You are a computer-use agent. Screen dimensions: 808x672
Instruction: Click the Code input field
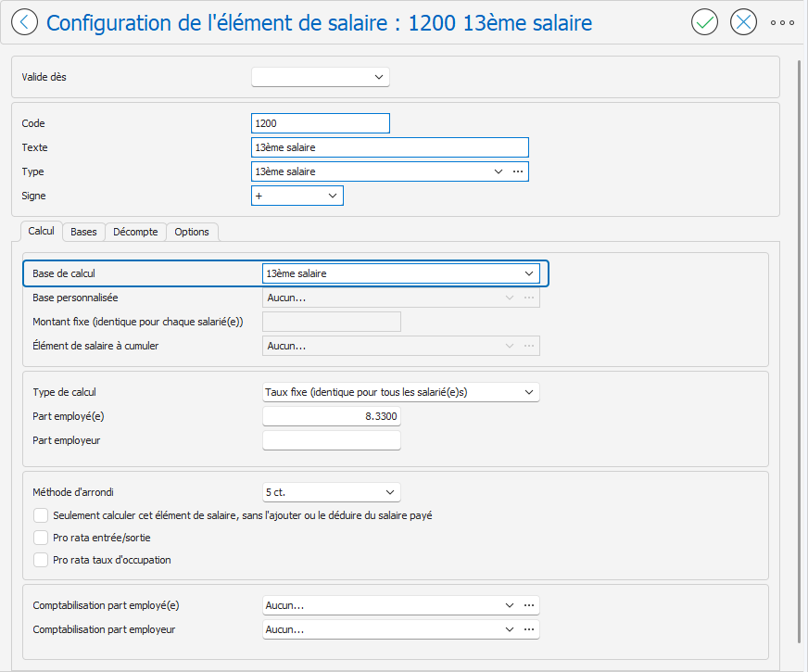coord(321,123)
